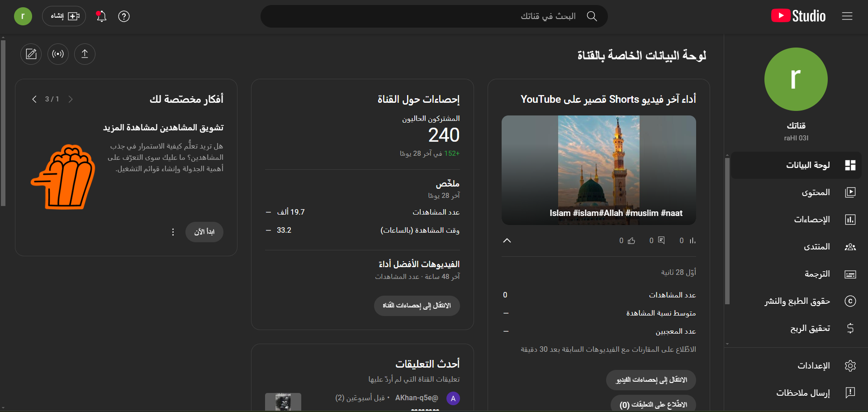Open the three-dot menu in ideas card
This screenshot has height=412, width=868.
(x=173, y=232)
